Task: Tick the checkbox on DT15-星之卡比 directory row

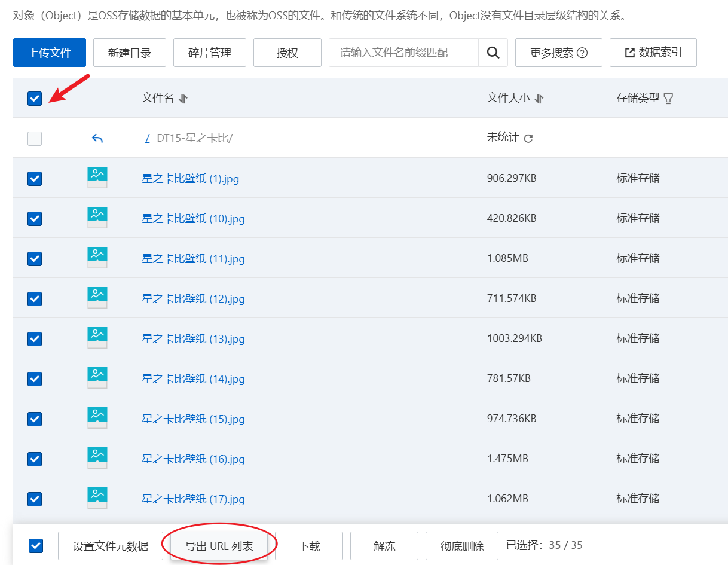Action: click(35, 139)
